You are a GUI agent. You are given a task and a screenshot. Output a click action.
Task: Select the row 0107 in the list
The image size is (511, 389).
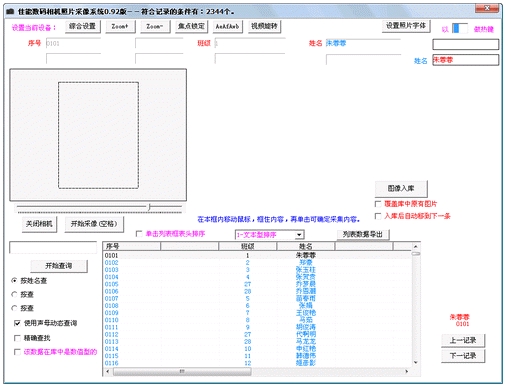tap(257, 299)
